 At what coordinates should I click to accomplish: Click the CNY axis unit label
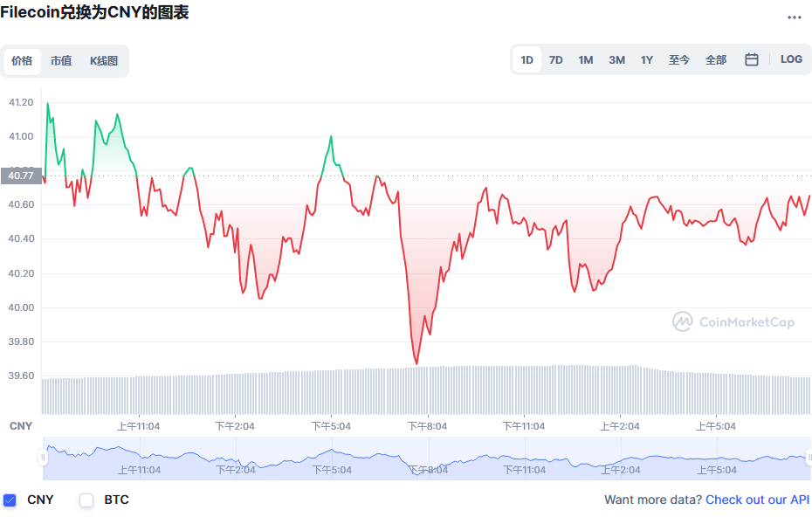[x=21, y=425]
